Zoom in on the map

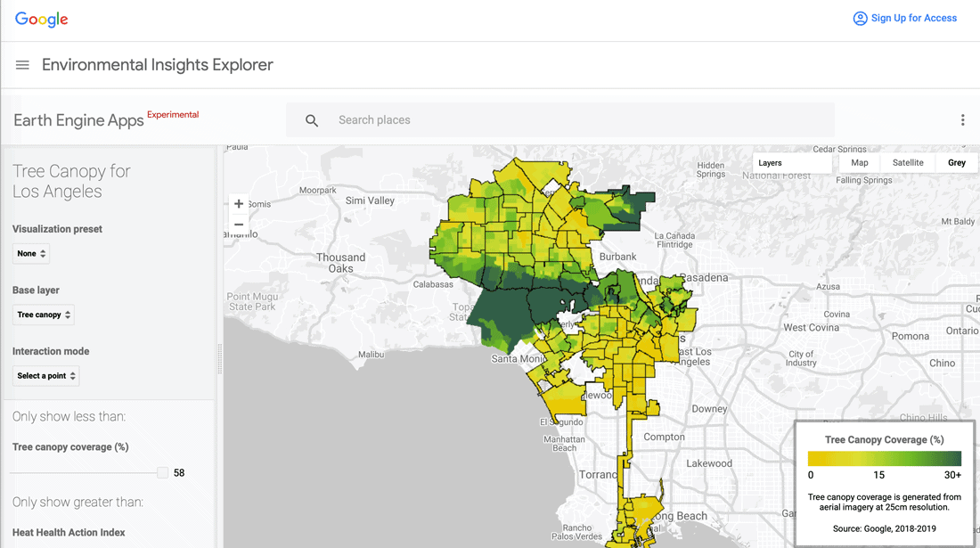coord(239,204)
